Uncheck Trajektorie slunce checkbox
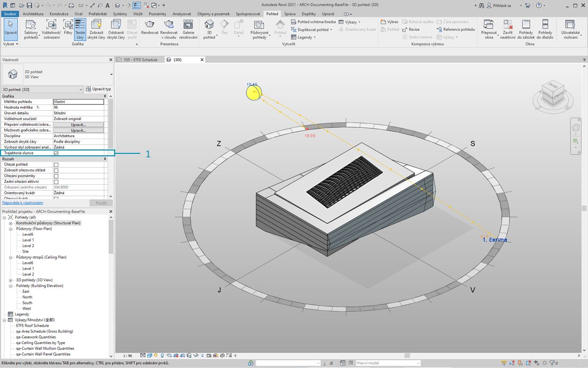The width and height of the screenshot is (588, 368). [56, 153]
